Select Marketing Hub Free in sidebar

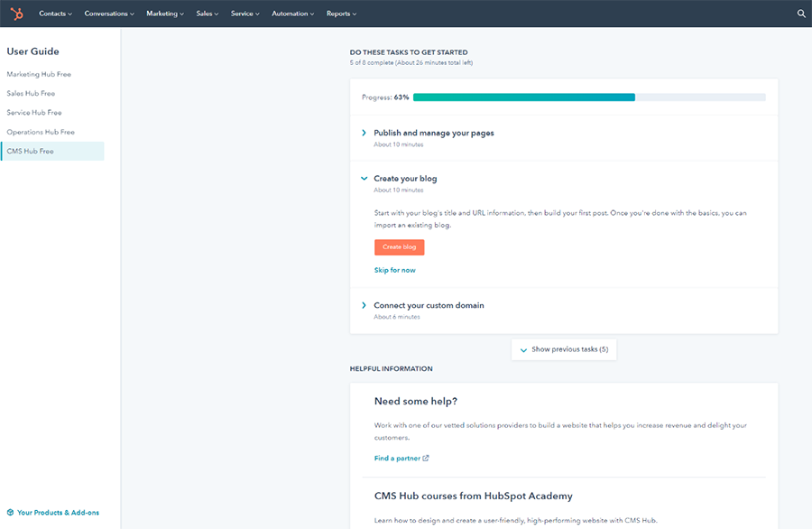pos(39,74)
